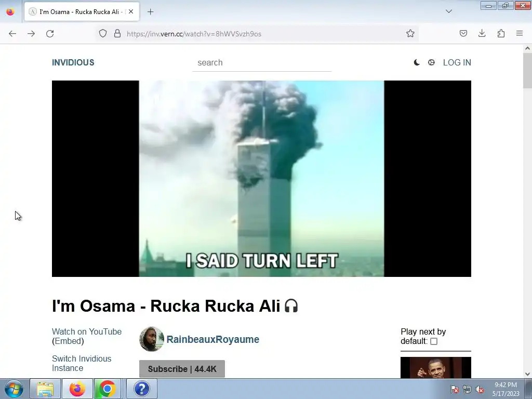Toggle dark theme with the moon icon
Screen dimensions: 532x399
pos(417,62)
